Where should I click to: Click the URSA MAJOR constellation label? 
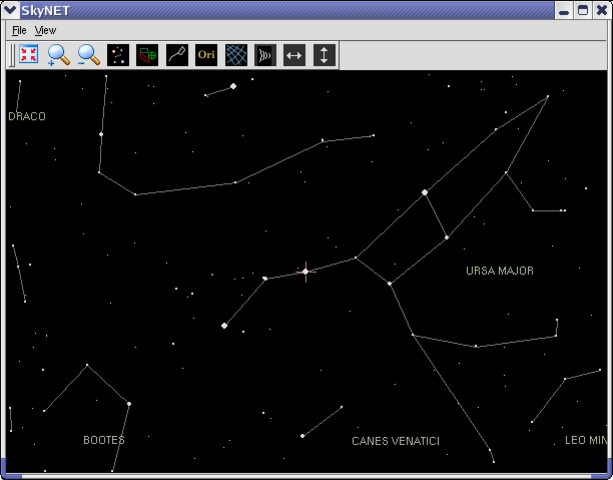[500, 270]
